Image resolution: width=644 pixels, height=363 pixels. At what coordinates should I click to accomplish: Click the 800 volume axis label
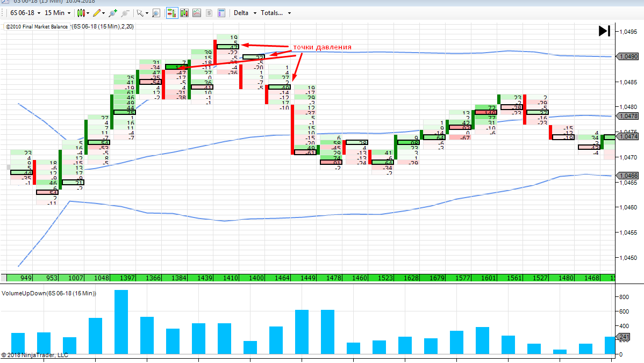pos(624,297)
